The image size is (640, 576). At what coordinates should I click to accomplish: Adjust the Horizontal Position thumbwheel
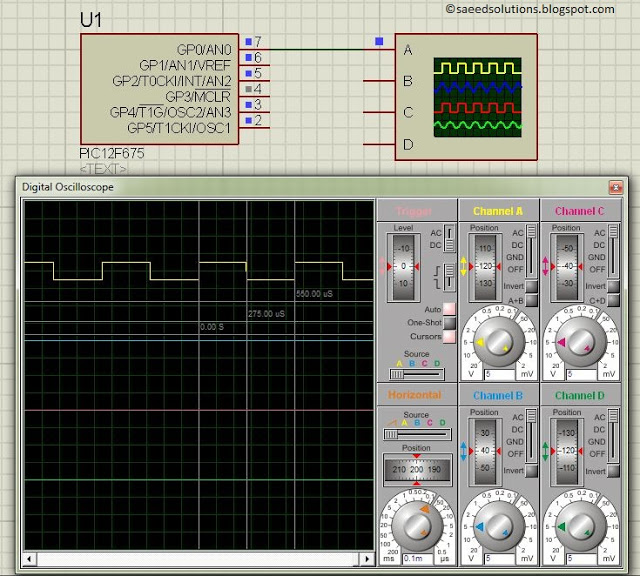pyautogui.click(x=417, y=469)
